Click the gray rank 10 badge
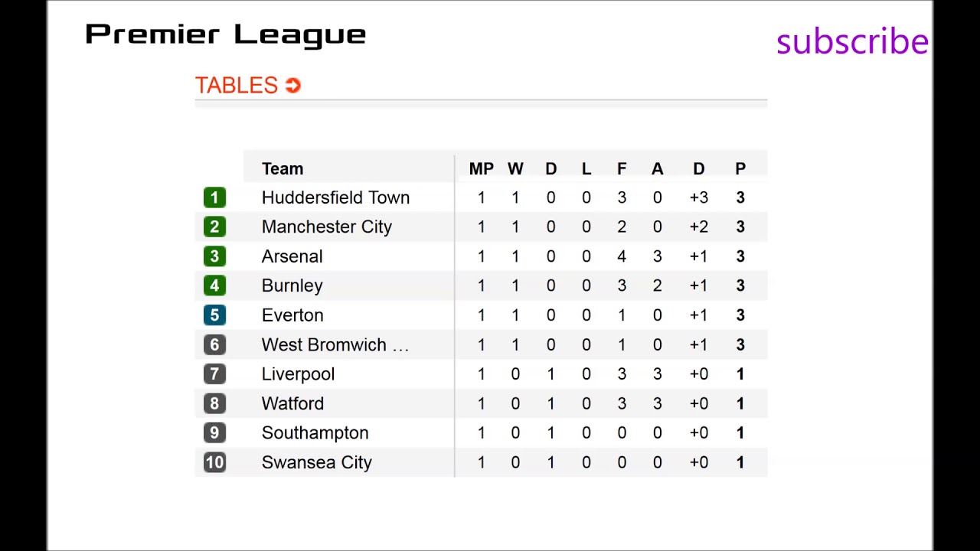980x551 pixels. pyautogui.click(x=214, y=462)
